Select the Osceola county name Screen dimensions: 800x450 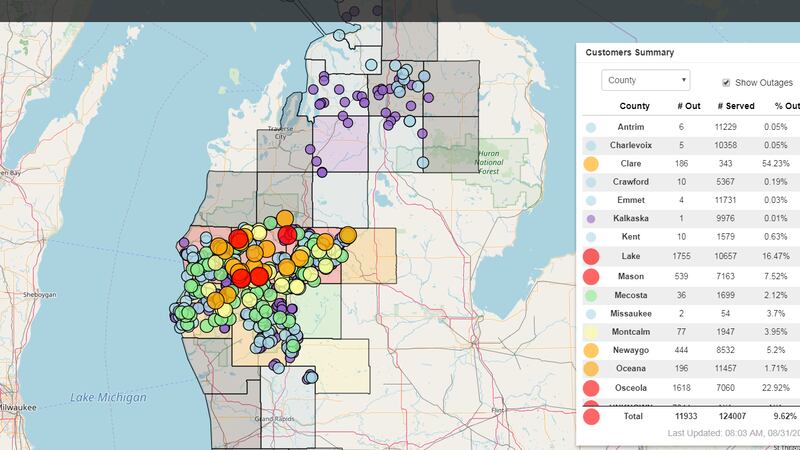point(631,388)
